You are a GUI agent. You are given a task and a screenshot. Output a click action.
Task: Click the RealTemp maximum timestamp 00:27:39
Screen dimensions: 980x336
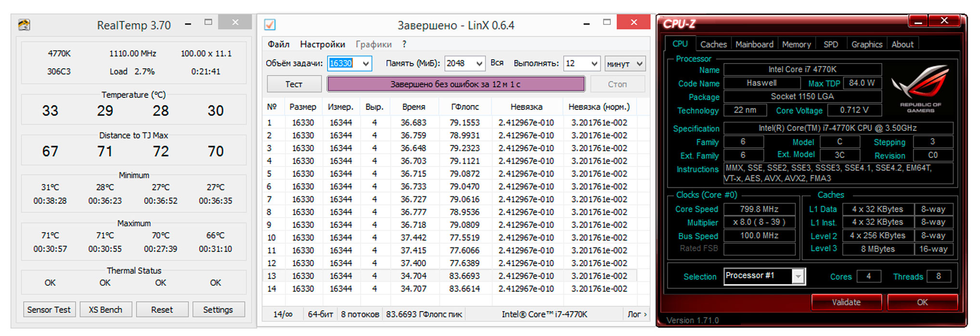tap(161, 249)
